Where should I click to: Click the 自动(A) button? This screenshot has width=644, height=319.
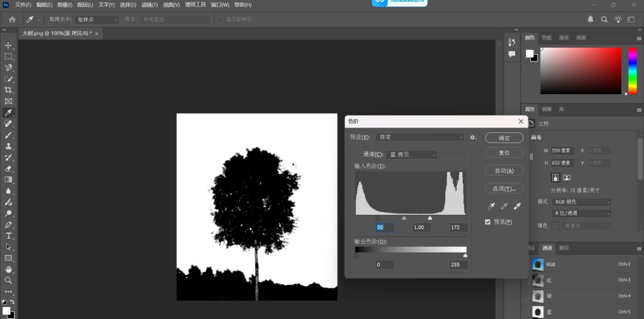click(x=504, y=170)
